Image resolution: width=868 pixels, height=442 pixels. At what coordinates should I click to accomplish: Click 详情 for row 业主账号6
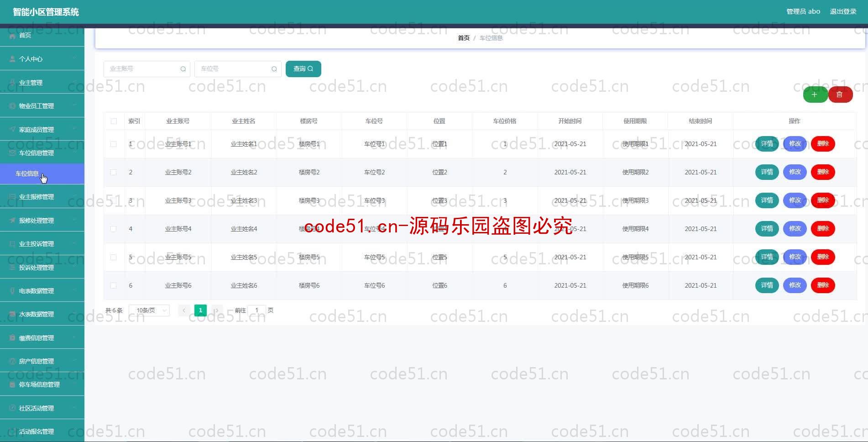coord(767,285)
